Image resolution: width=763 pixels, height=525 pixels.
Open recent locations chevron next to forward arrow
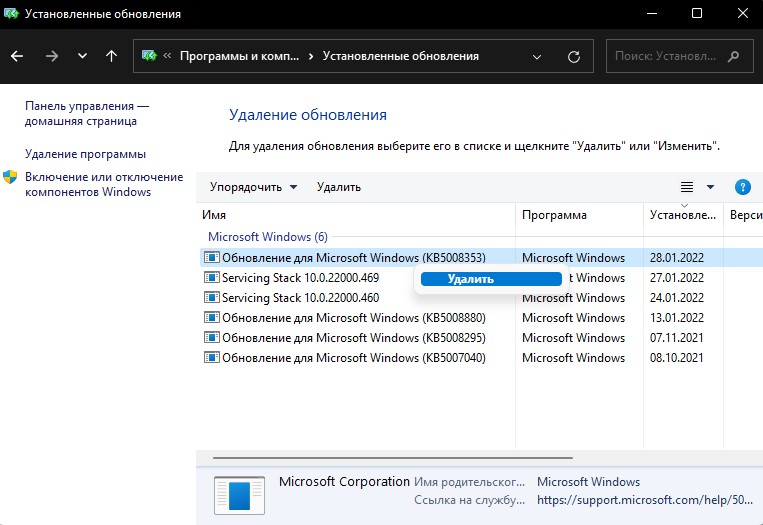pos(82,56)
